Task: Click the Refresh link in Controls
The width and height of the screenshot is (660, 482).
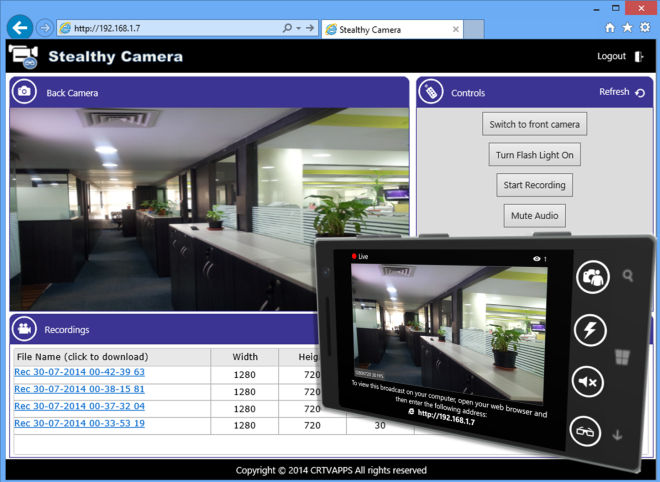Action: click(x=614, y=92)
